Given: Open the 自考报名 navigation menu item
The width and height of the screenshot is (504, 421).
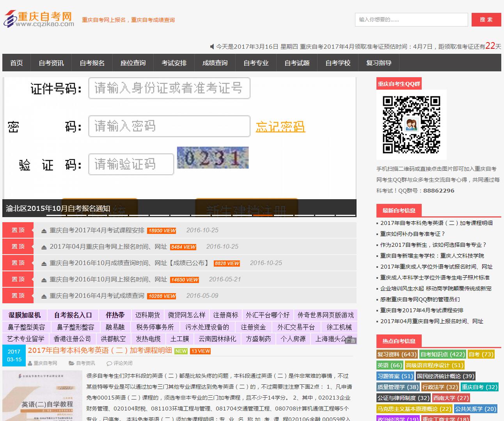Looking at the screenshot, I should coord(92,63).
